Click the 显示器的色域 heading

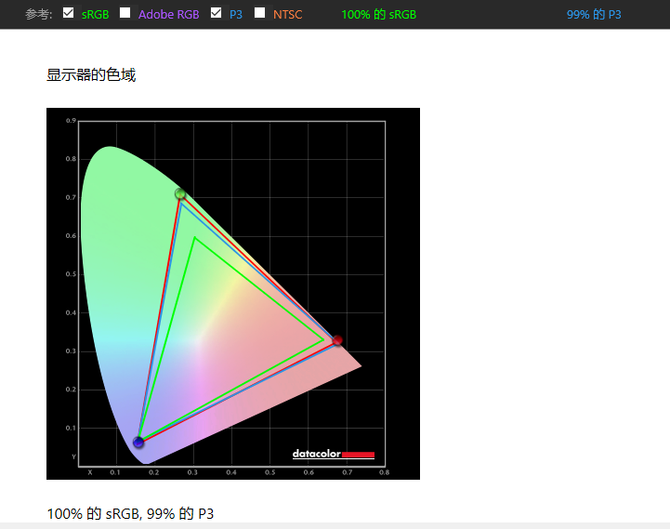click(x=91, y=75)
